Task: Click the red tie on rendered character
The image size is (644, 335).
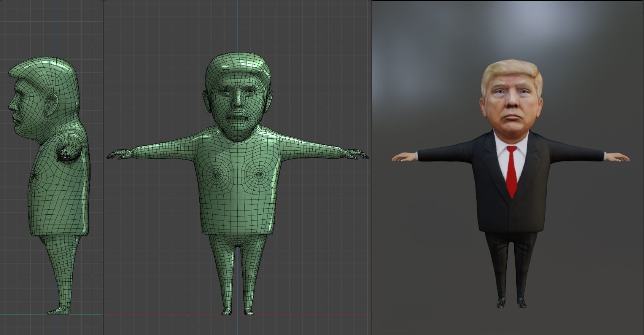Action: click(x=512, y=171)
